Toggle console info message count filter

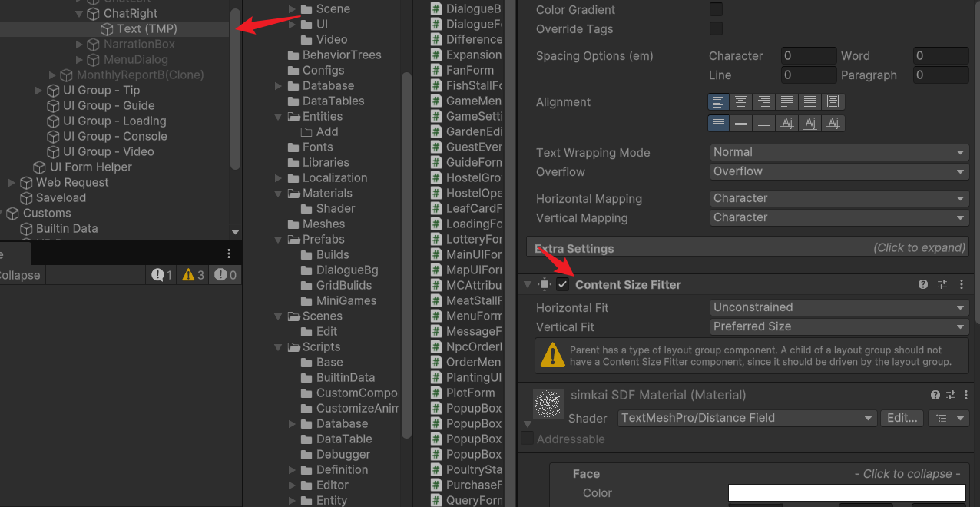(x=161, y=275)
